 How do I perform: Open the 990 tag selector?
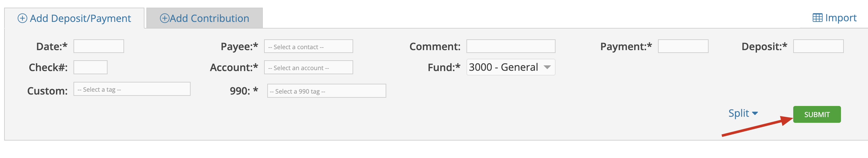click(326, 91)
